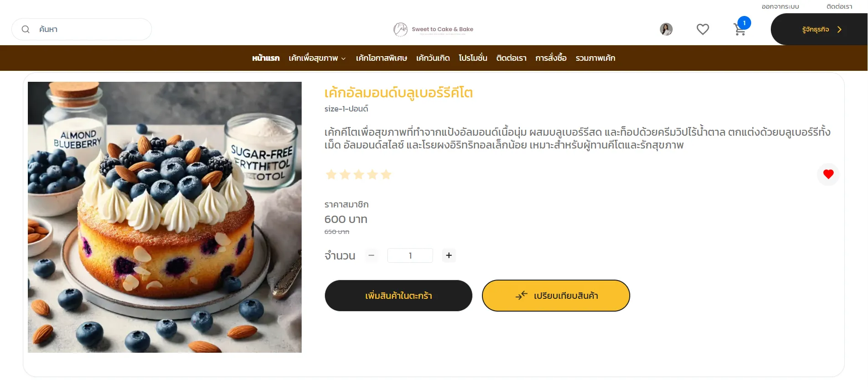Focus the ค้นหา search field
The height and width of the screenshot is (387, 868).
(82, 29)
